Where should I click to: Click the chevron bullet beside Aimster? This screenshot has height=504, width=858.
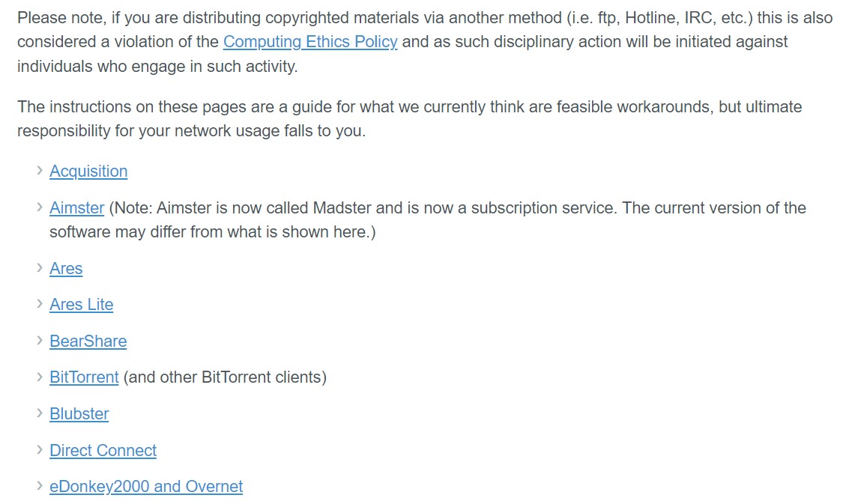point(40,207)
